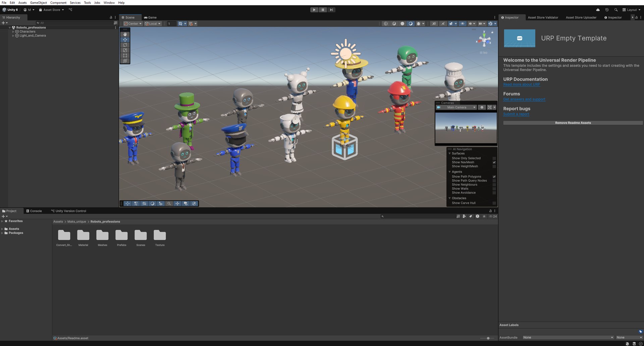The height and width of the screenshot is (346, 644).
Task: Enable Show Carve Hull checkbox
Action: (494, 203)
